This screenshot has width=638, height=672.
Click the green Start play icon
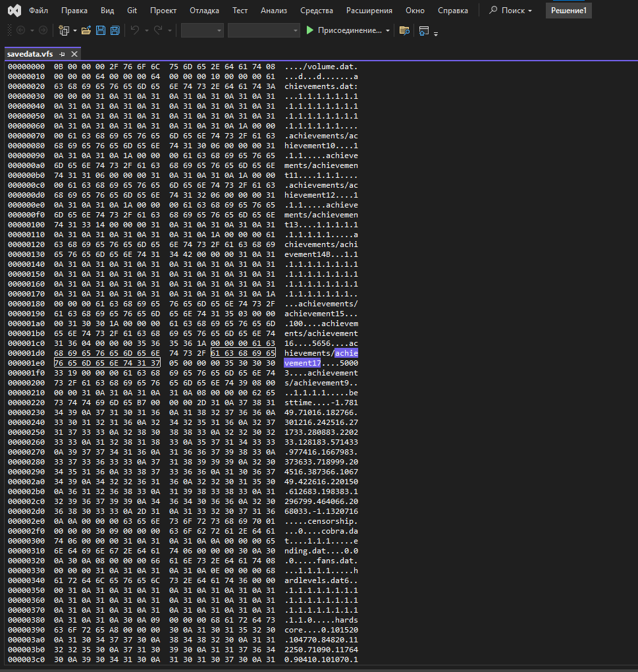[310, 30]
